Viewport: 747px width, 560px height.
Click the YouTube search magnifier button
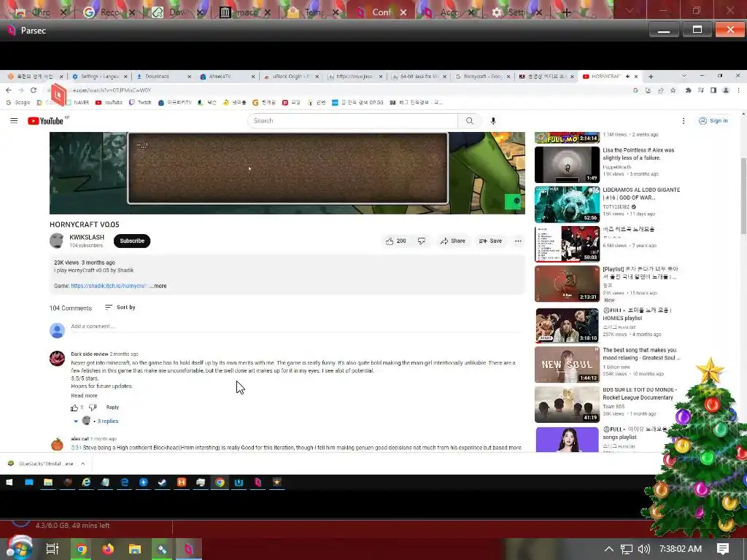tap(470, 121)
